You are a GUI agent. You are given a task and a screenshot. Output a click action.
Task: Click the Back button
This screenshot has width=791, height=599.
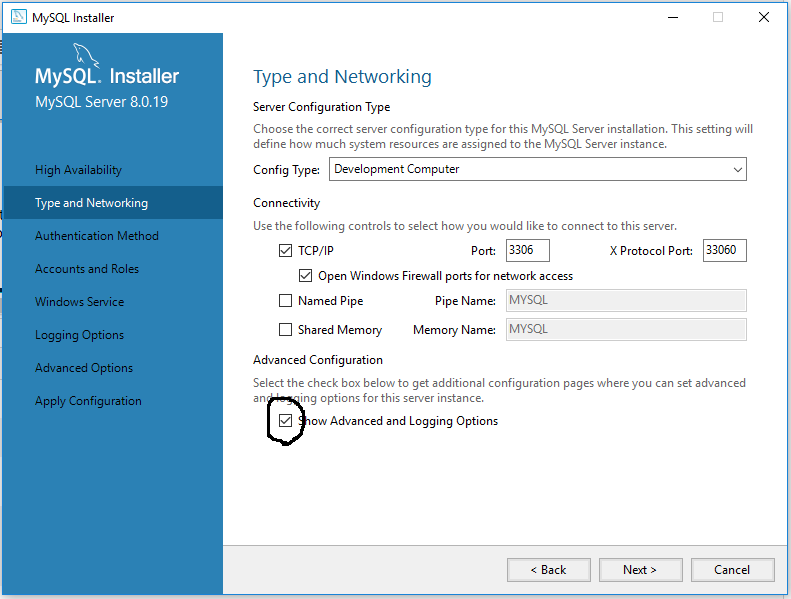(x=549, y=570)
